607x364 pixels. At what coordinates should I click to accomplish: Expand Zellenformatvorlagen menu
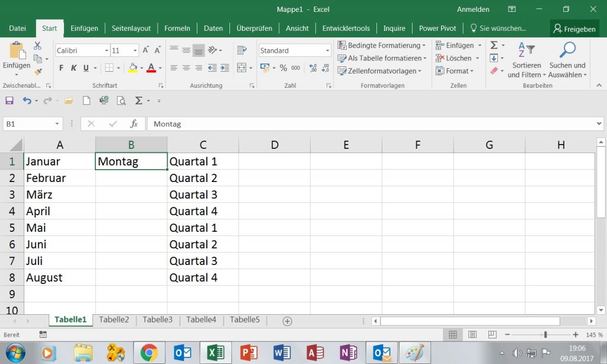379,71
